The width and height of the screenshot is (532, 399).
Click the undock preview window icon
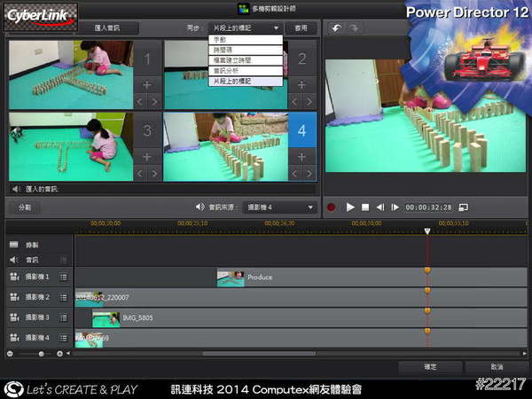(x=463, y=207)
